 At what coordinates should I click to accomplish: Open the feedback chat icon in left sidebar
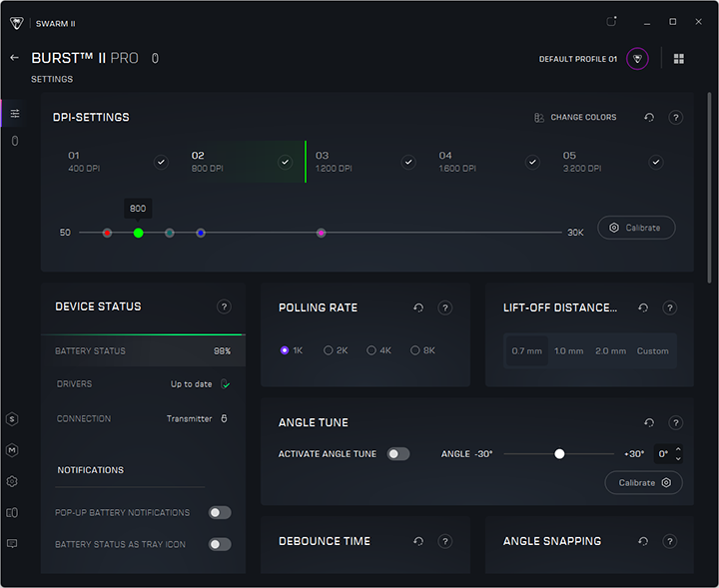tap(12, 544)
